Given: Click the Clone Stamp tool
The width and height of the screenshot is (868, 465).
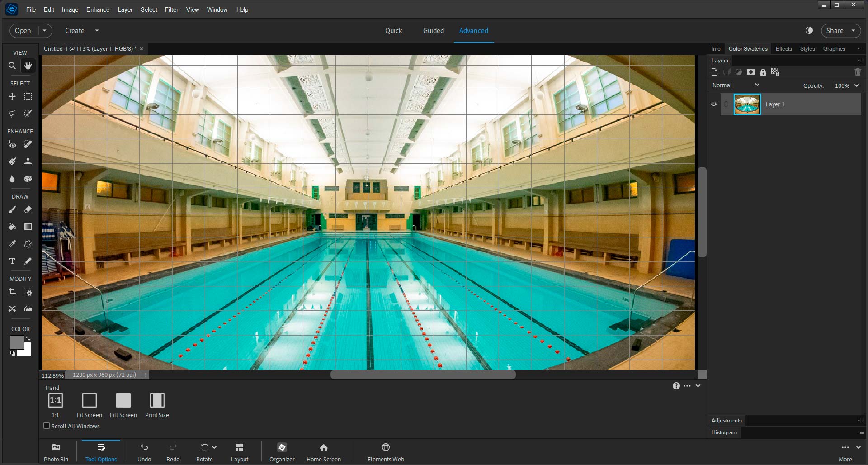Looking at the screenshot, I should click(x=28, y=161).
